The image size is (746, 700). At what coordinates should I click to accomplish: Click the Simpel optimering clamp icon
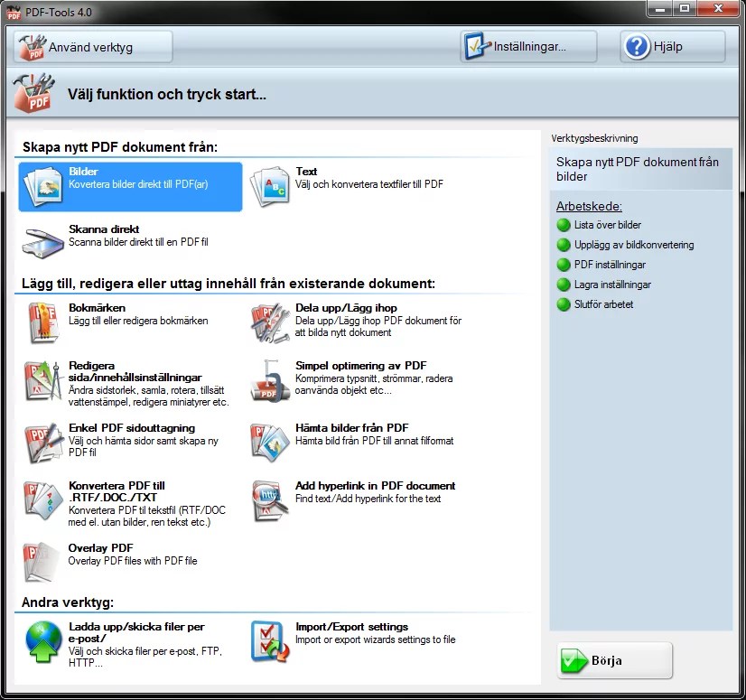270,381
